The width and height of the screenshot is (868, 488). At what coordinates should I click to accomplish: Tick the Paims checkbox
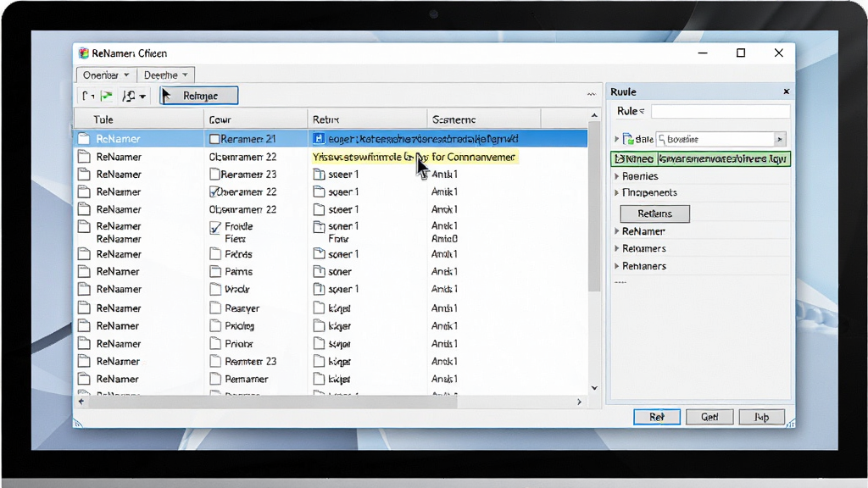215,272
